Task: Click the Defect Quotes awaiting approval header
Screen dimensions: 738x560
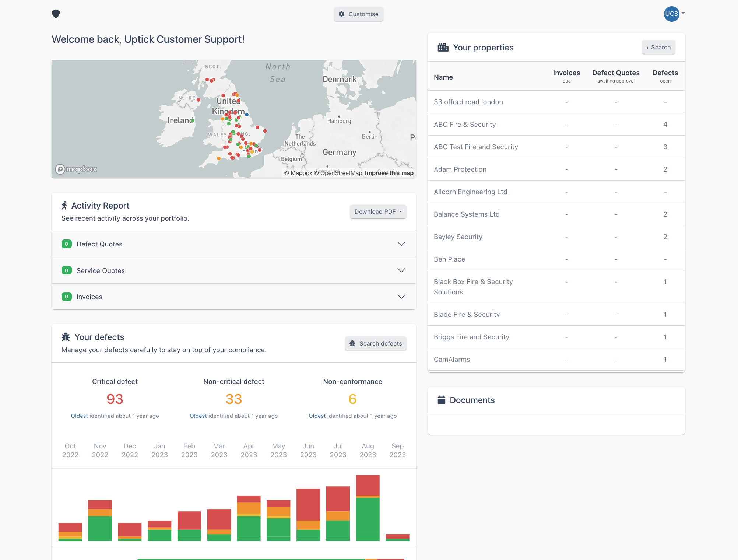Action: [x=616, y=76]
